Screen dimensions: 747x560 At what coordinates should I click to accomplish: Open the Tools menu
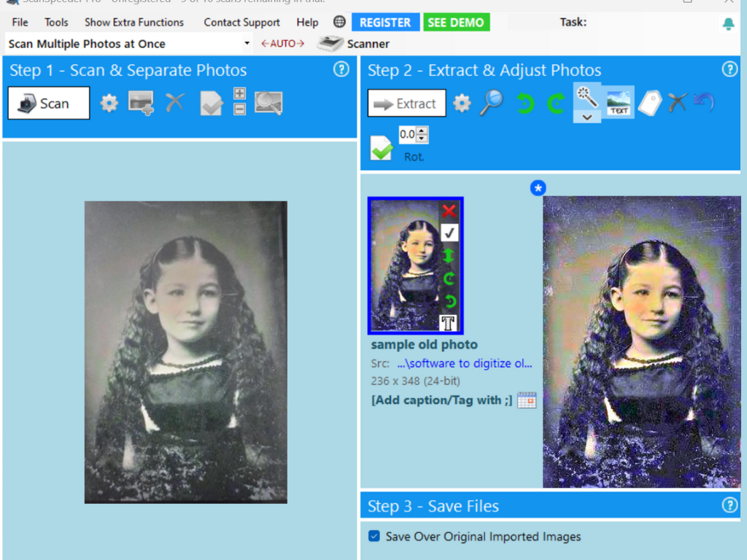(56, 23)
